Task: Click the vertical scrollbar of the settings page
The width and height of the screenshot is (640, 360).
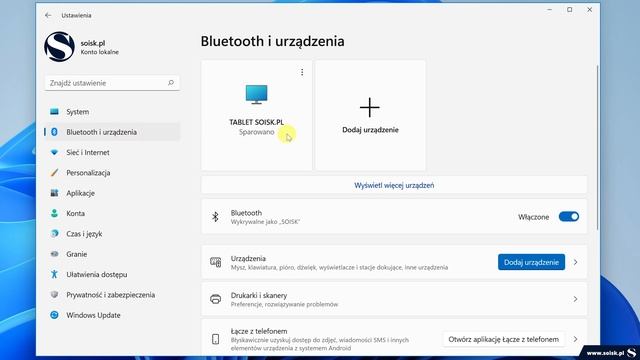Action: (597, 147)
